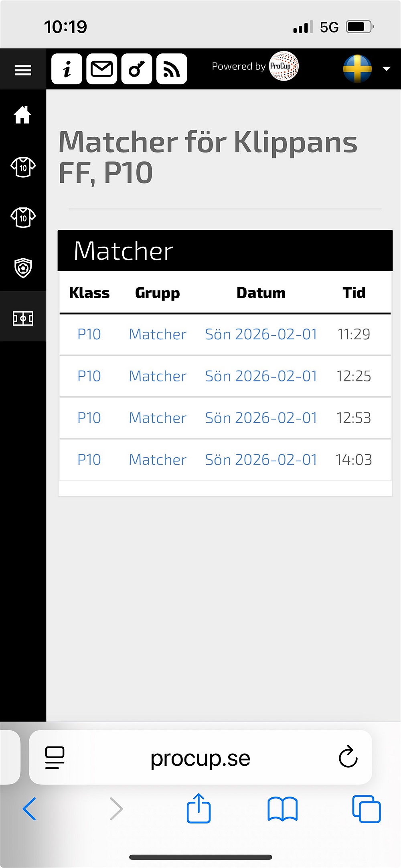Expand the language dropdown arrow
Image resolution: width=401 pixels, height=868 pixels.
coord(387,69)
